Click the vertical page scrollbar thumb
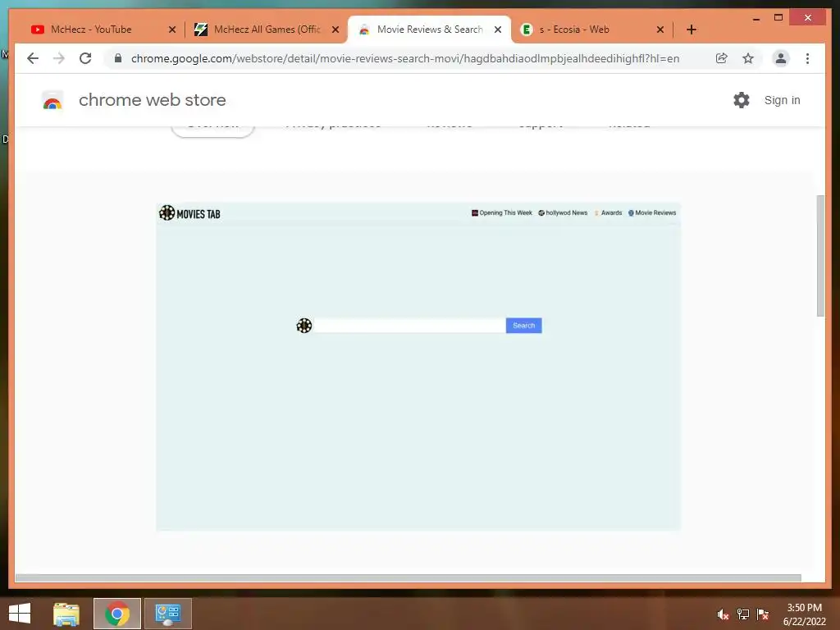Viewport: 840px width, 630px height. coord(820,256)
